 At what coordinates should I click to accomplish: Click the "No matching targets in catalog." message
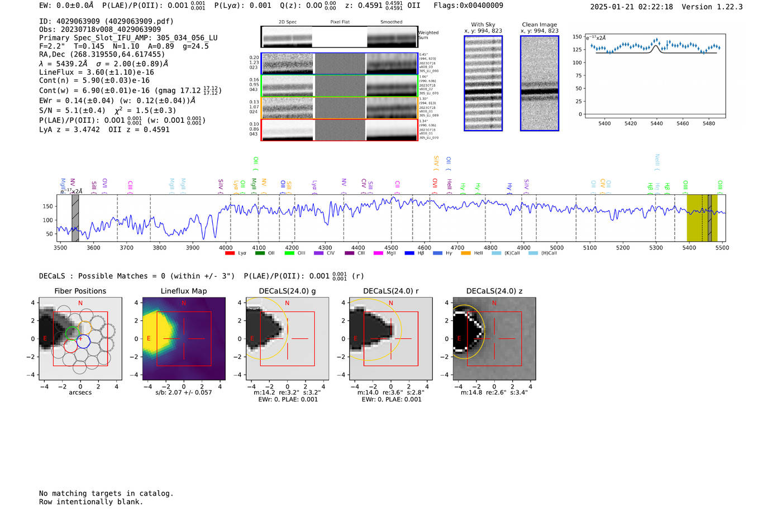[x=106, y=493]
